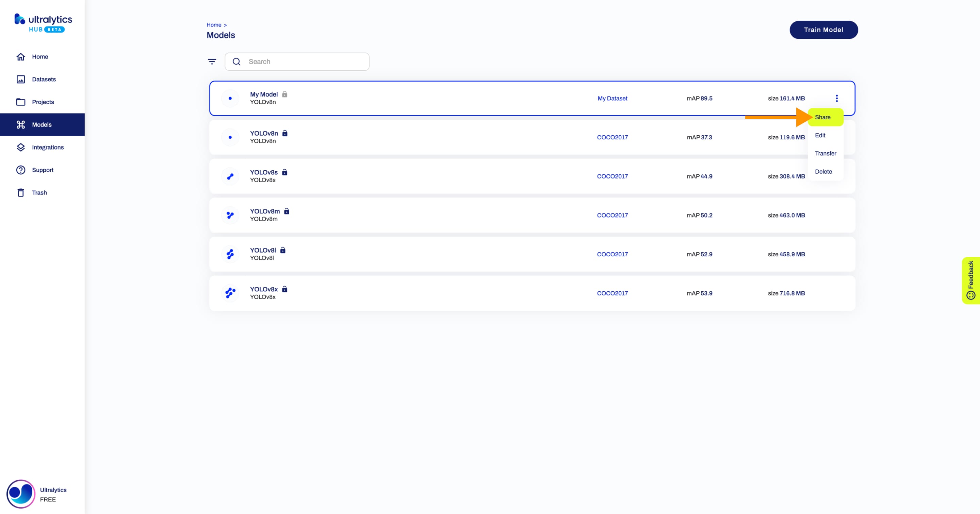This screenshot has height=514, width=980.
Task: Click the Train Model button
Action: (824, 30)
